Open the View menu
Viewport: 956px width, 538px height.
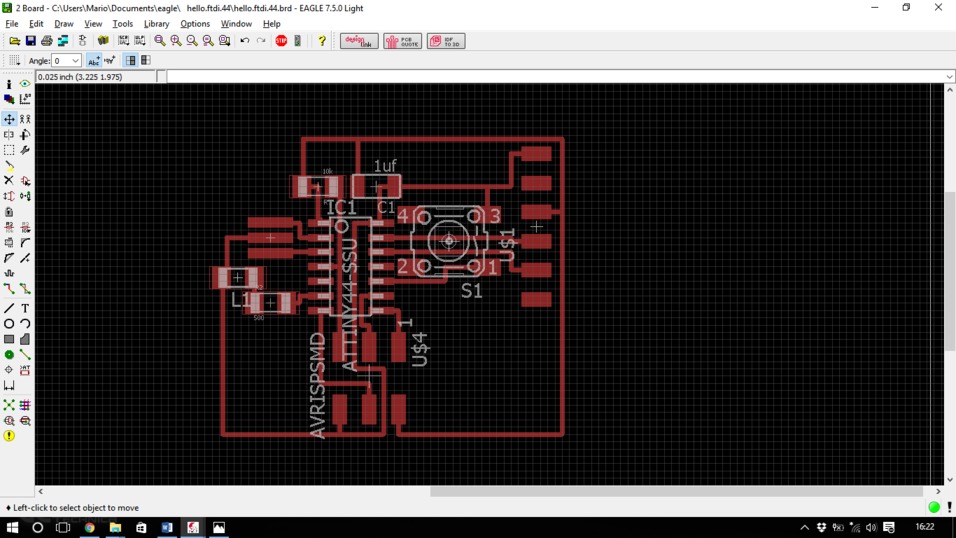93,24
